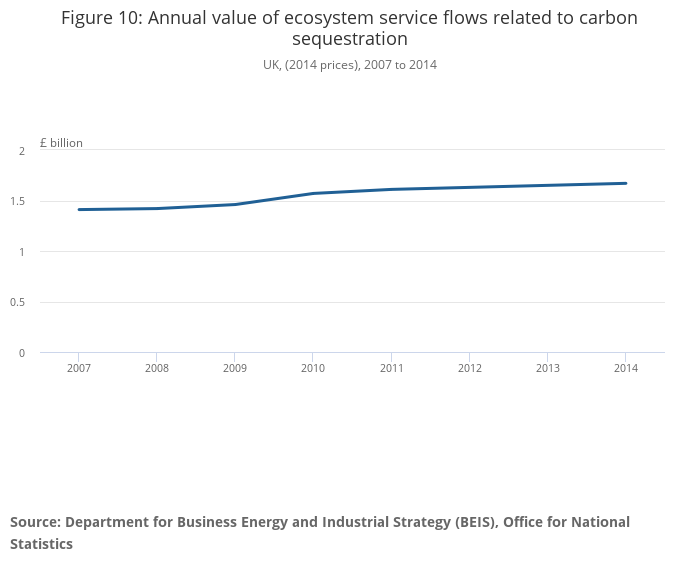Click the y-axis tick label 2
This screenshot has width=700, height=574.
click(21, 151)
